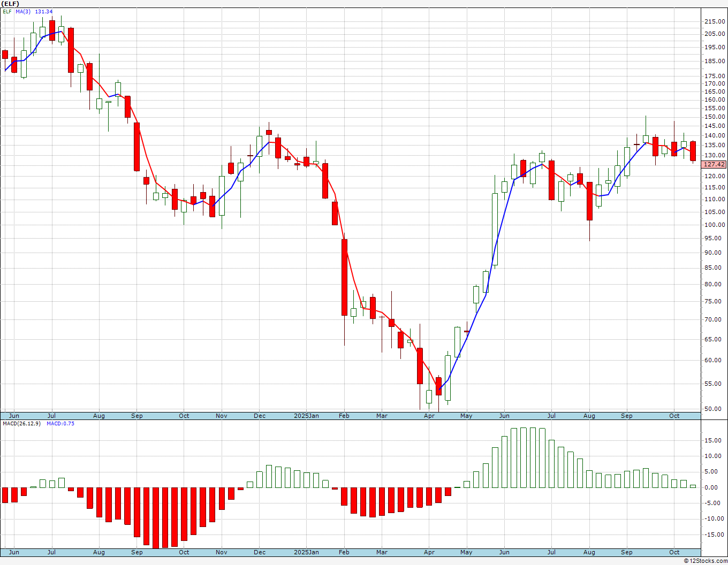The image size is (728, 565).
Task: Select Nov on the price chart time axis
Action: click(222, 416)
